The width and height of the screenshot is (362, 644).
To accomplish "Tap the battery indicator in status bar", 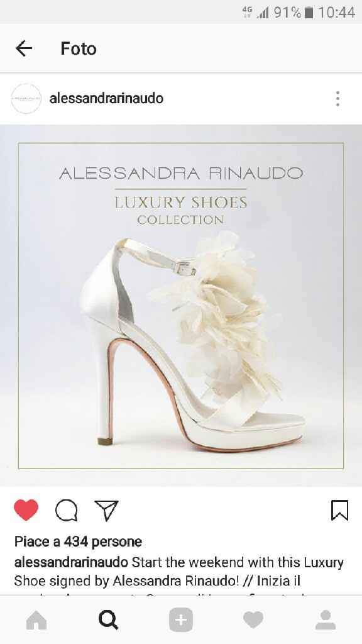I will (309, 13).
